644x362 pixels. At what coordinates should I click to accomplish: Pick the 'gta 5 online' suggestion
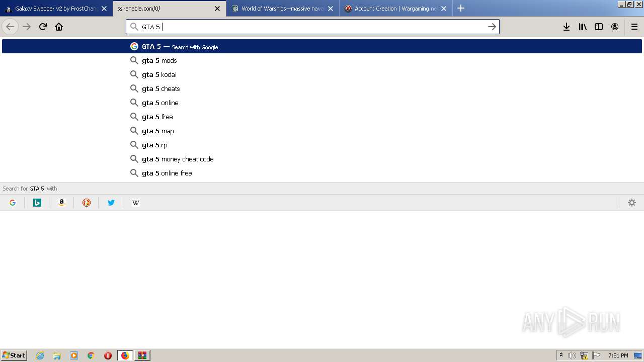[322, 103]
